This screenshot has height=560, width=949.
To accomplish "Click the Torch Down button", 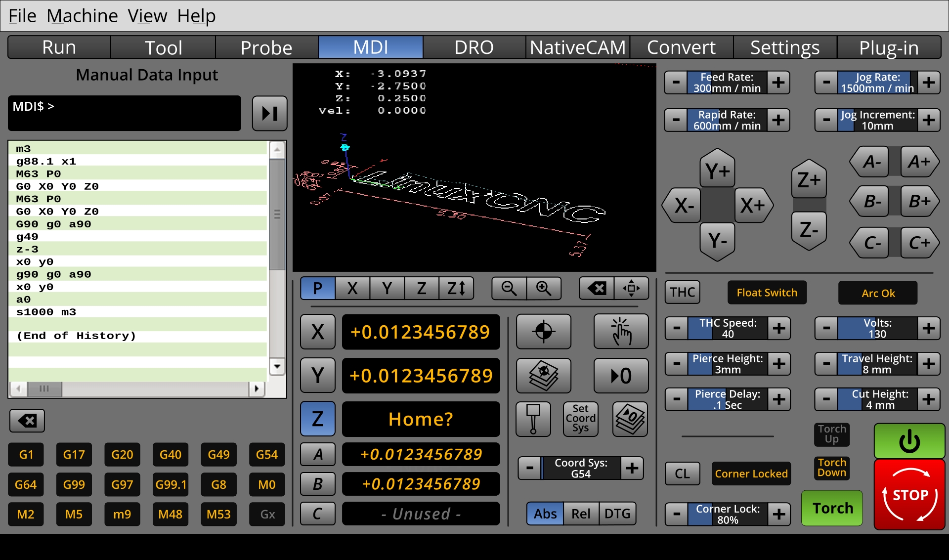I will 832,468.
